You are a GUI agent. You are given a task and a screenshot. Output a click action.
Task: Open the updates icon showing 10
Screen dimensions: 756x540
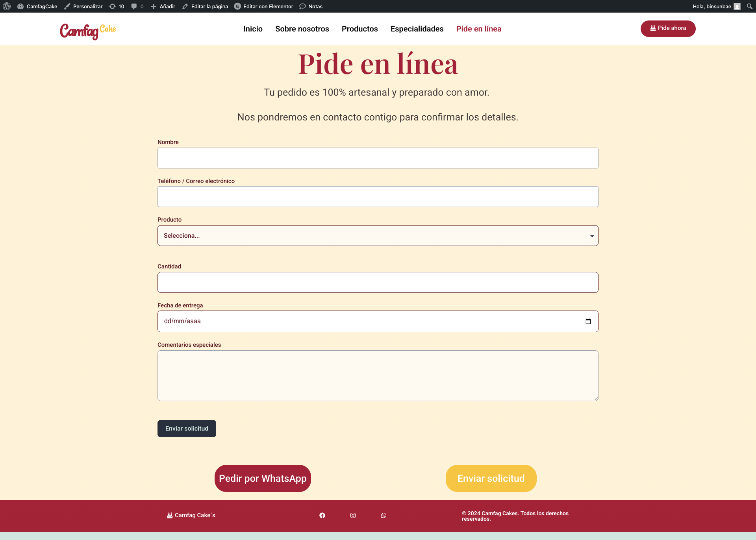(117, 6)
